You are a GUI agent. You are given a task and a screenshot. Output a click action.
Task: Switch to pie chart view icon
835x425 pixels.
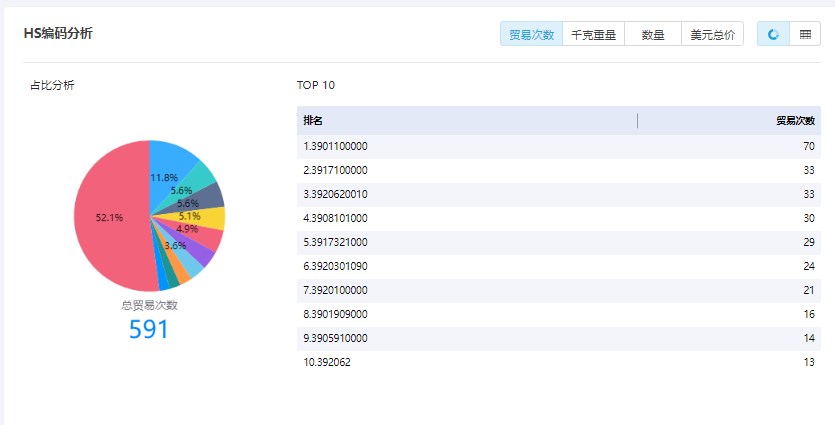click(x=773, y=34)
